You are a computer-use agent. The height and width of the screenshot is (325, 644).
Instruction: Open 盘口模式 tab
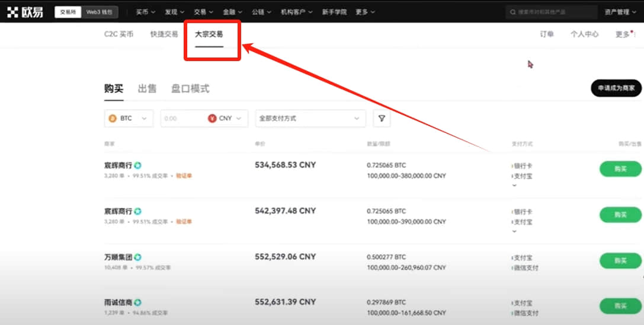pos(190,88)
